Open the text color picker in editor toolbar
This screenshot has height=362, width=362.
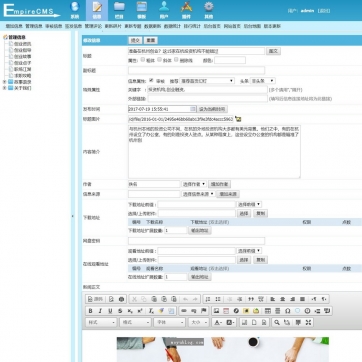click(x=218, y=322)
